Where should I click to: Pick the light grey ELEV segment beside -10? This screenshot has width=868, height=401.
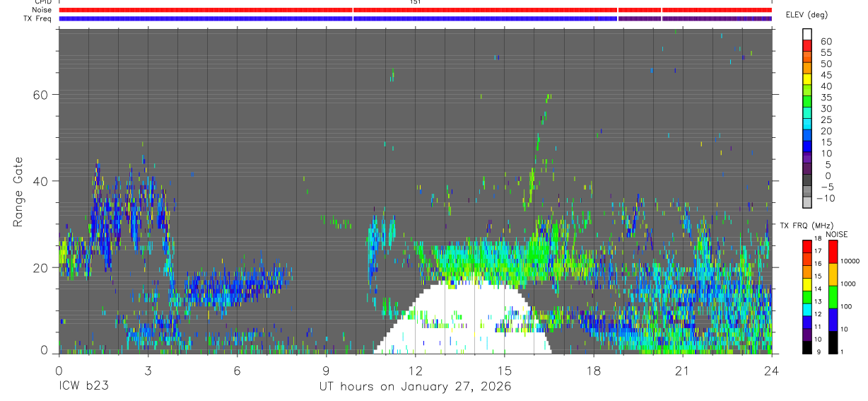[x=808, y=203]
